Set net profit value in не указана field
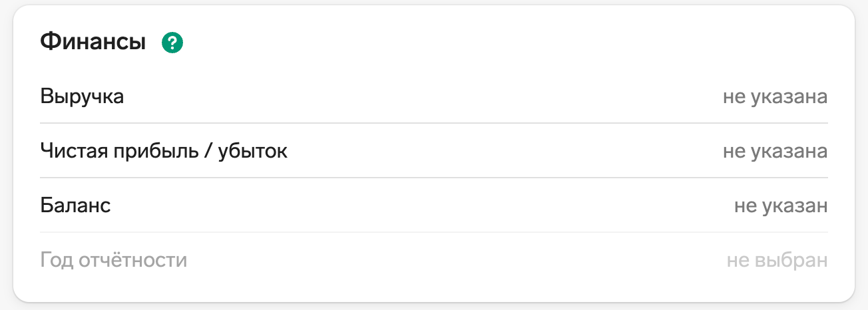868x310 pixels. (775, 152)
